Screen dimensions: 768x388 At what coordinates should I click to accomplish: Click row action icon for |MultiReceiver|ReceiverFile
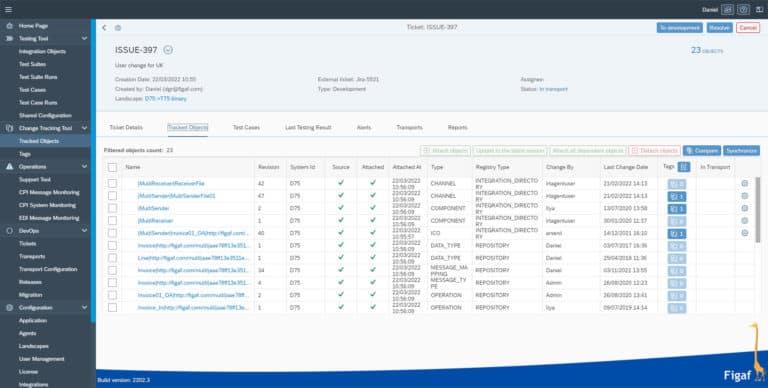click(x=744, y=183)
